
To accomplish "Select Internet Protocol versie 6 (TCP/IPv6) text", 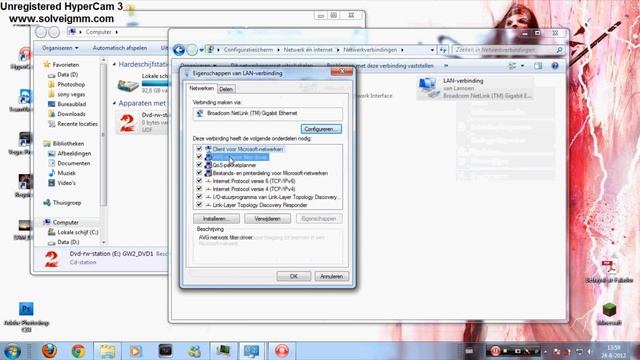I will point(254,181).
